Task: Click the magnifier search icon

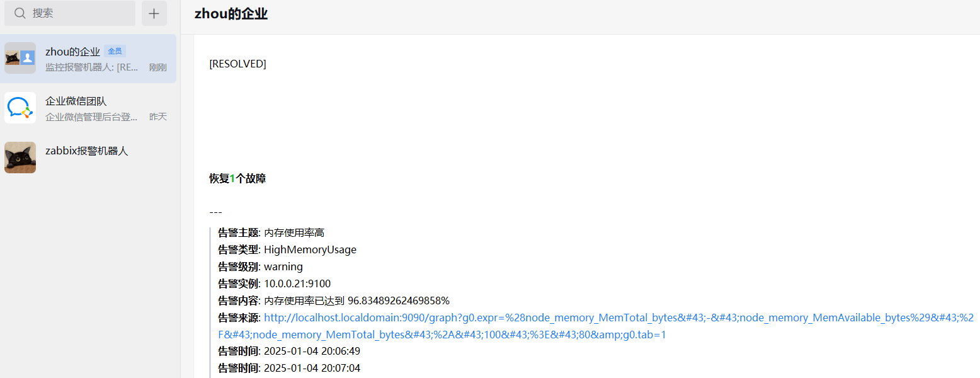Action: tap(20, 13)
